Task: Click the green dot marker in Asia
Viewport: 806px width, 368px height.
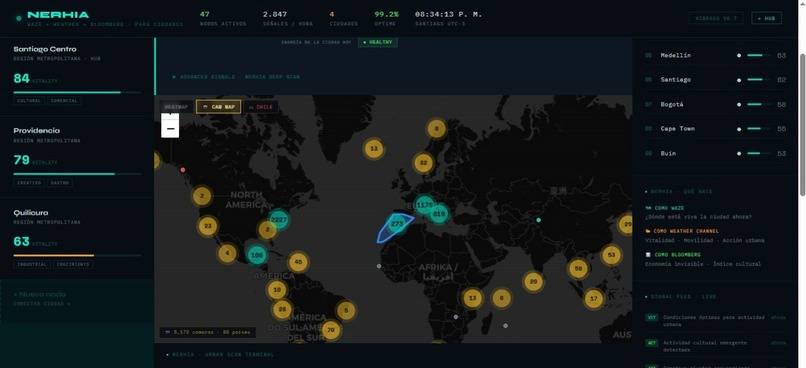Action: pyautogui.click(x=538, y=220)
